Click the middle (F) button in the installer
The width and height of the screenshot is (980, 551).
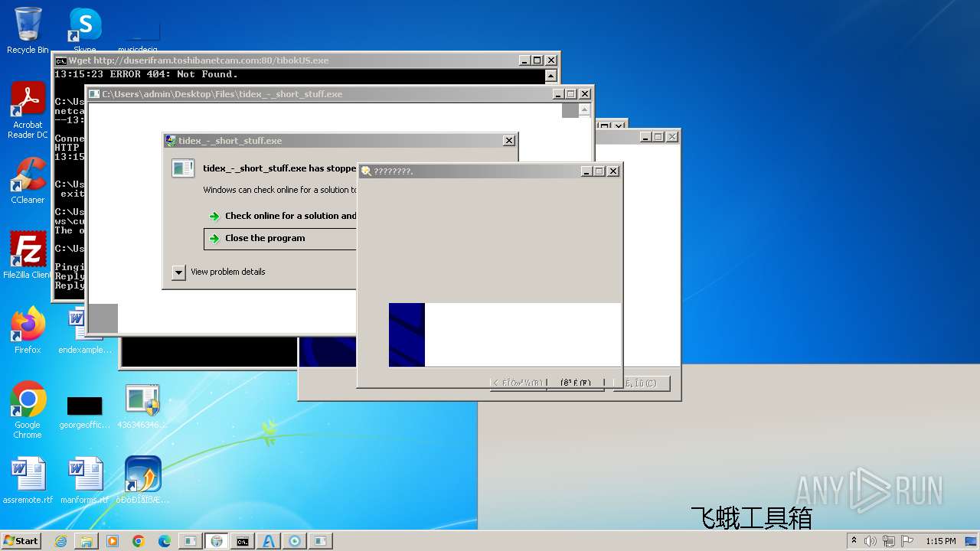(x=576, y=383)
